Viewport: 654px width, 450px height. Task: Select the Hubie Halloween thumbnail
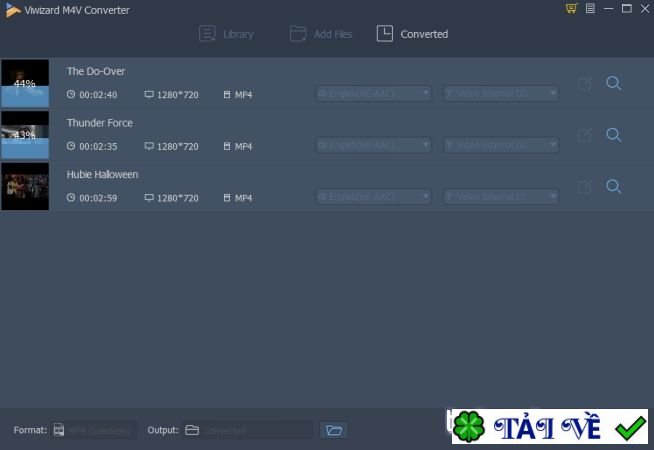25,186
